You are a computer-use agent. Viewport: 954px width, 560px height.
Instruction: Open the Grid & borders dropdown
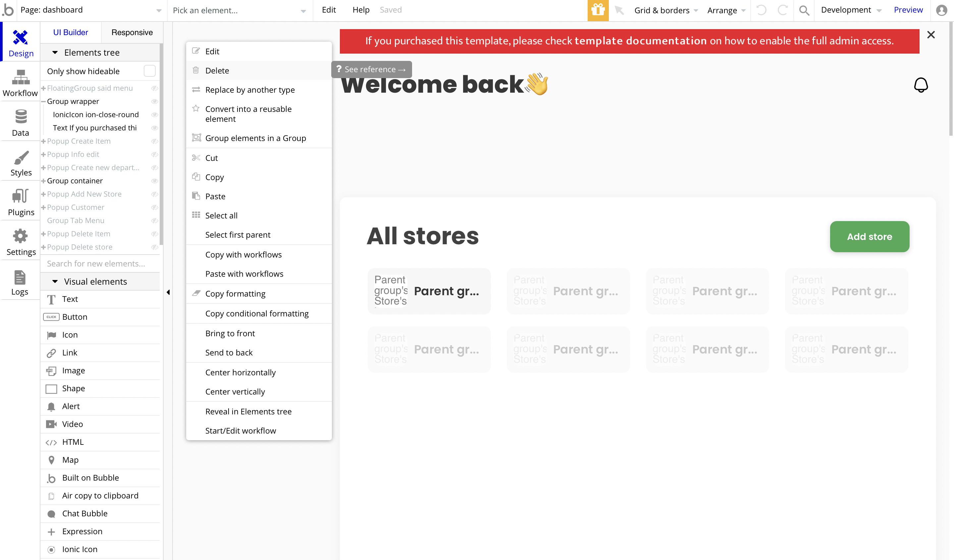click(x=666, y=10)
